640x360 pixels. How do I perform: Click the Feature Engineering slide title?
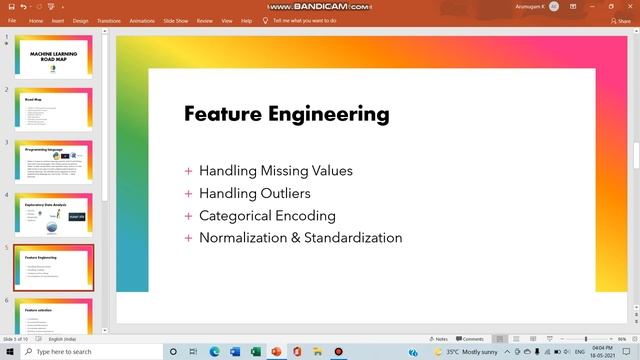[x=287, y=113]
